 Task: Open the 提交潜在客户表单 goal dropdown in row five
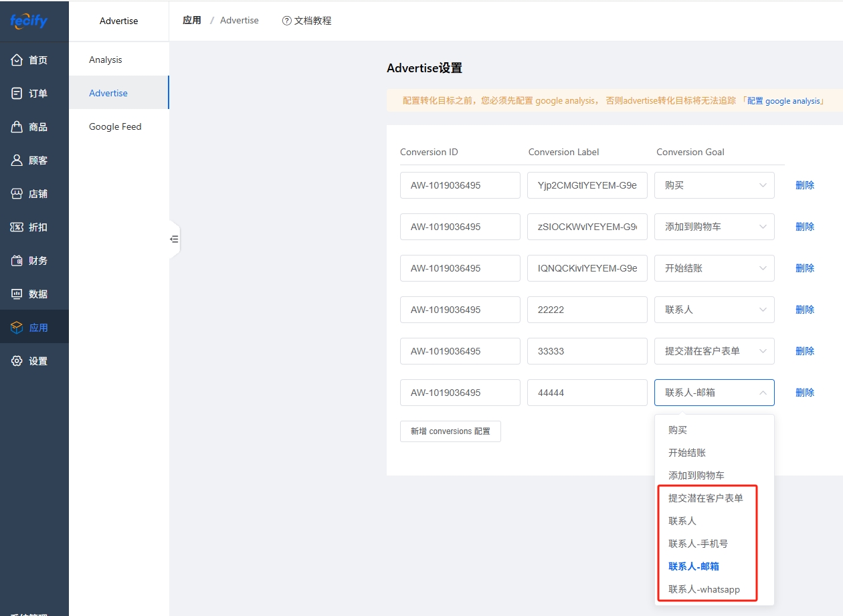point(714,351)
